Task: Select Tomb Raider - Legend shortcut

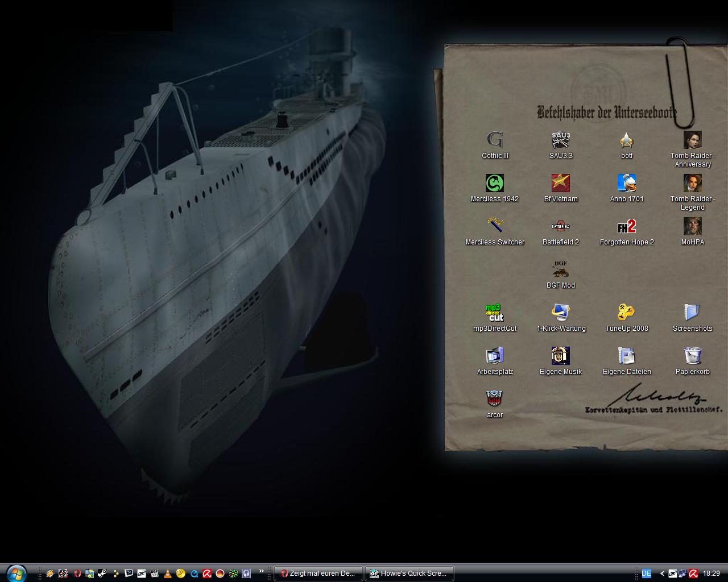Action: [693, 193]
